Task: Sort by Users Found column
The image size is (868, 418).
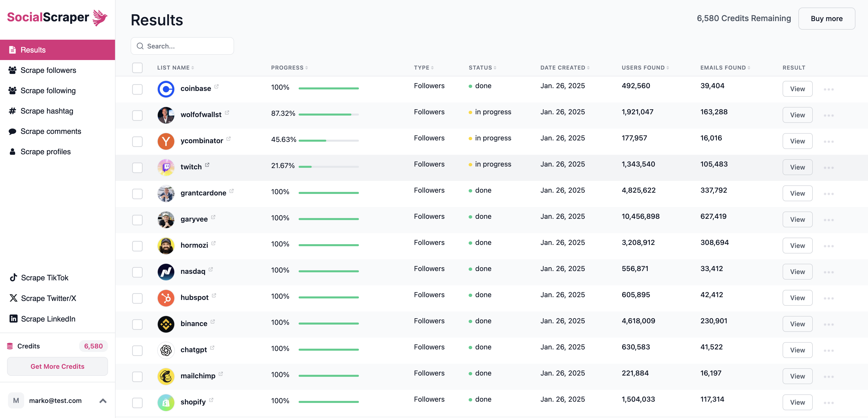Action: point(645,68)
